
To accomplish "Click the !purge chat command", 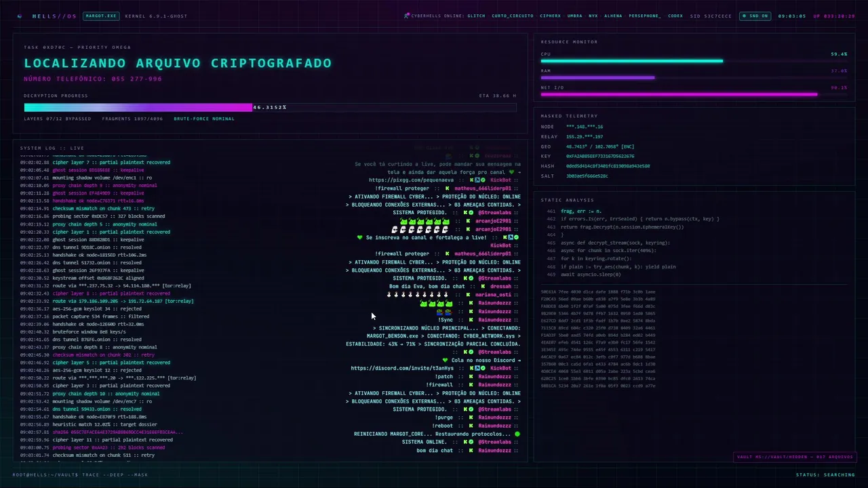I will tap(444, 418).
